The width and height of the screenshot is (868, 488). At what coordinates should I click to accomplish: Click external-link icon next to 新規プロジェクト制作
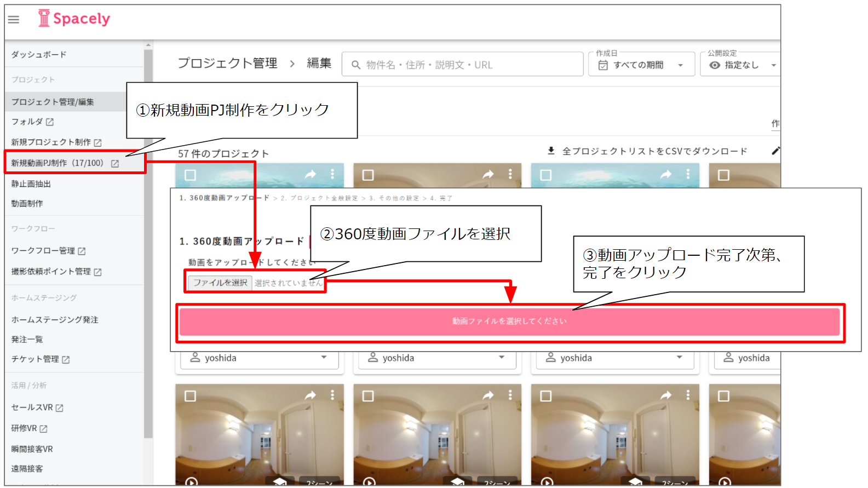97,143
